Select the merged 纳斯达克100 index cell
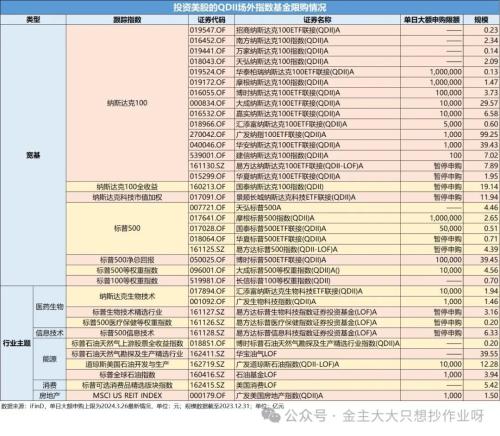This screenshot has width=500, height=436. click(x=127, y=103)
